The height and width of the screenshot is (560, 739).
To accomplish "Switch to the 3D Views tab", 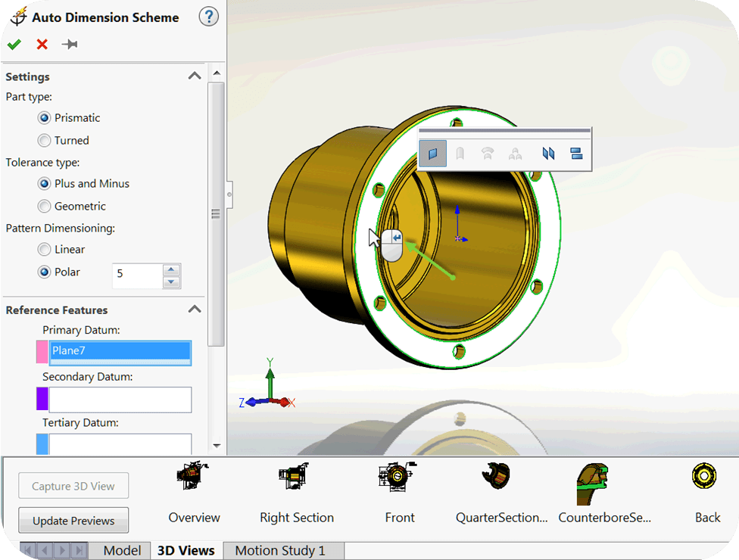I will coord(186,551).
